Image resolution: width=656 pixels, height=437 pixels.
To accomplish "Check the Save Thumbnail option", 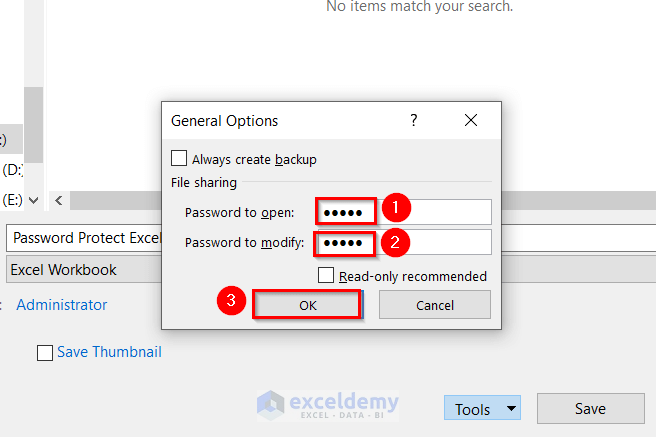I will (45, 352).
